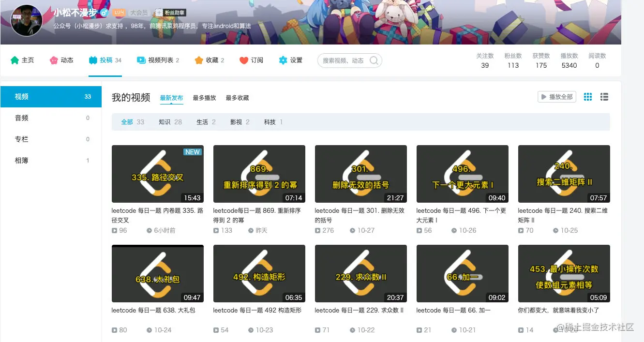The height and width of the screenshot is (342, 644).
Task: Click the 阅读数 0 stat
Action: click(x=597, y=60)
